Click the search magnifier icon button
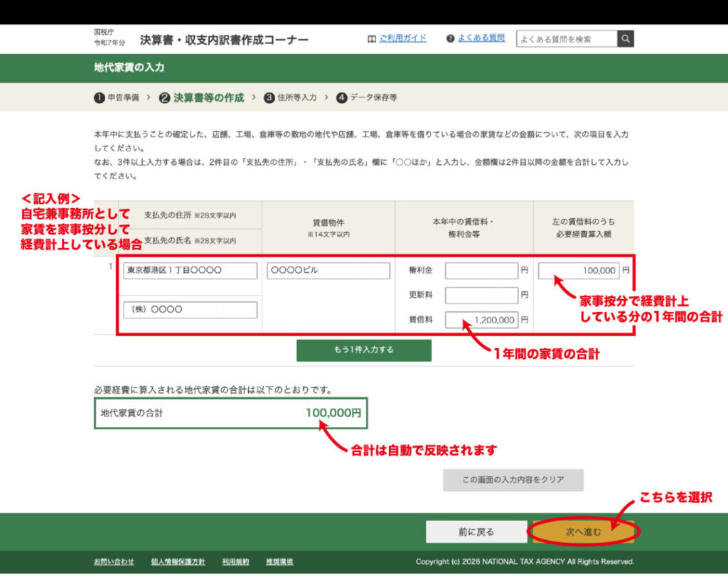The width and height of the screenshot is (728, 582). pos(625,39)
